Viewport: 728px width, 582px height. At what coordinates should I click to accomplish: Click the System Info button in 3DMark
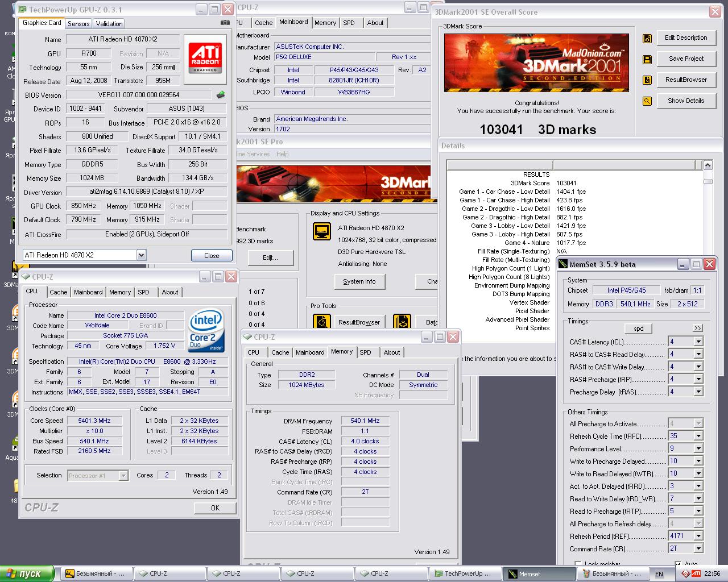359,281
